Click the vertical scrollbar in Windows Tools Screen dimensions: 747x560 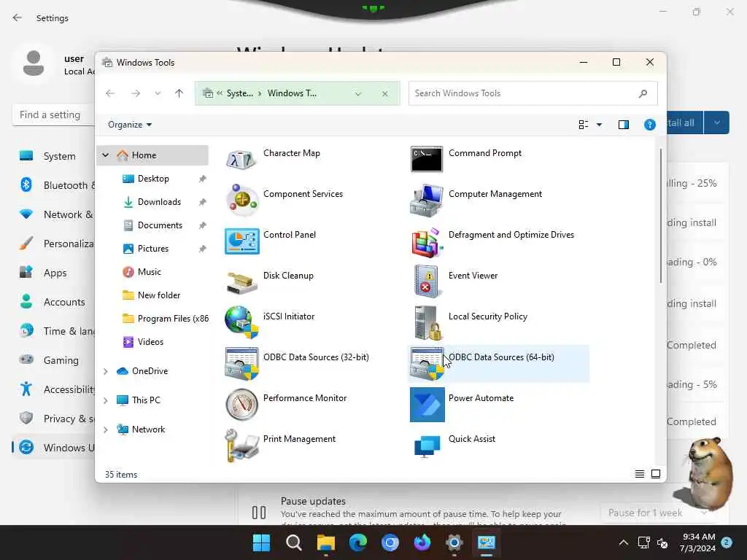point(661,216)
